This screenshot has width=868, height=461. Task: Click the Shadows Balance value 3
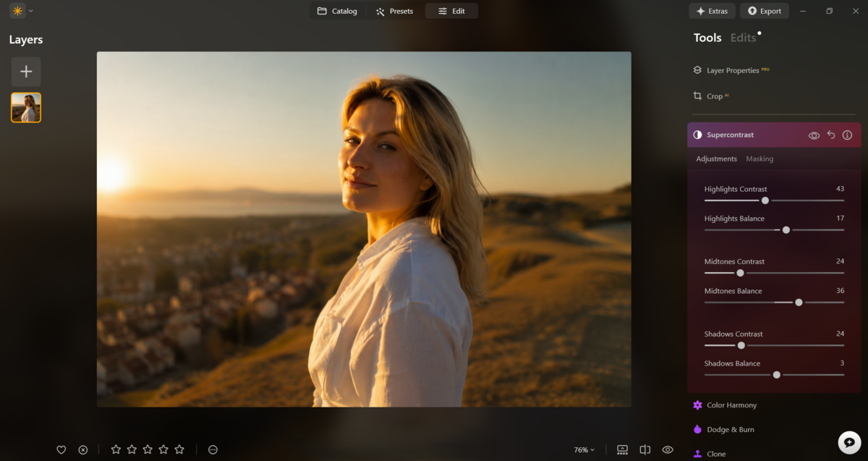coord(842,363)
